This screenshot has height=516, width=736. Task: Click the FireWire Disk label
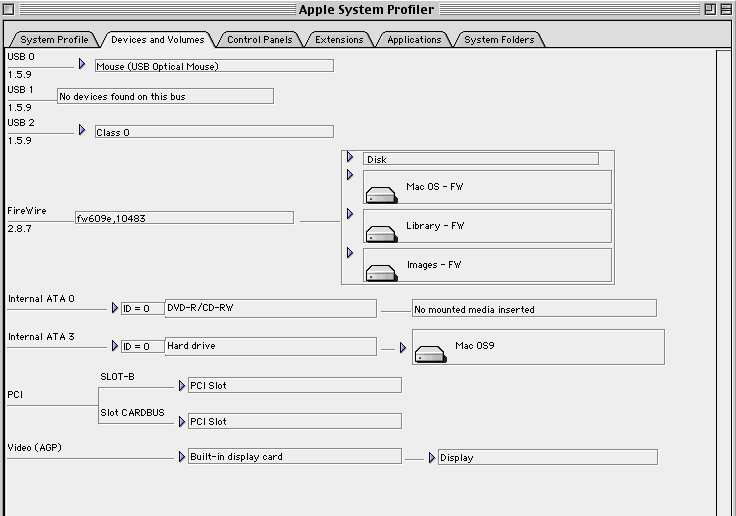click(376, 160)
